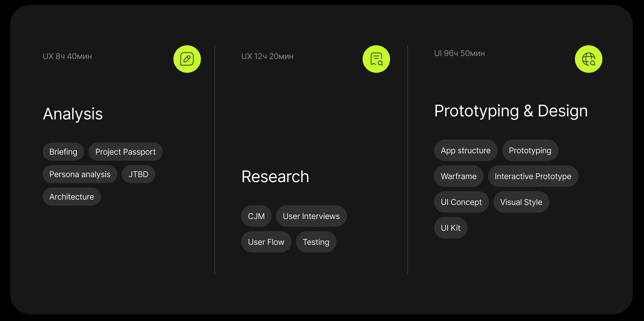The image size is (644, 321).
Task: Select the UI Concept pill
Action: tap(461, 202)
